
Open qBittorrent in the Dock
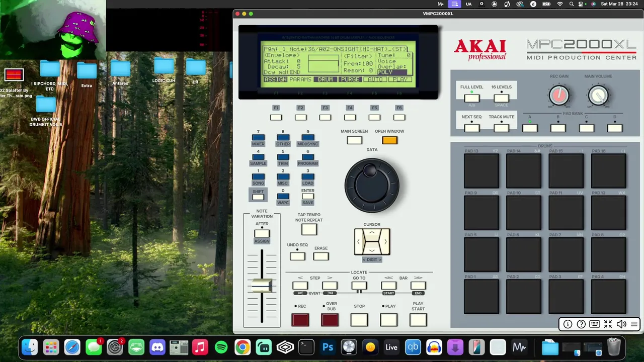(x=413, y=347)
